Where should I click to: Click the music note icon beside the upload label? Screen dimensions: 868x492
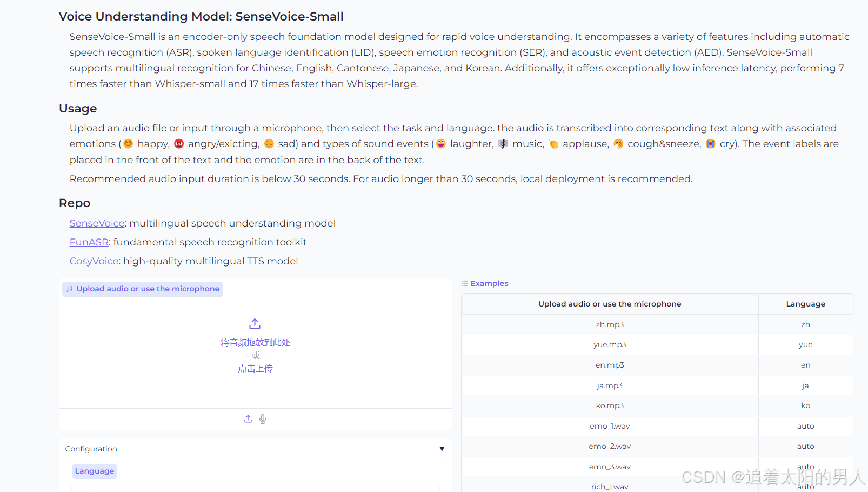coord(69,289)
